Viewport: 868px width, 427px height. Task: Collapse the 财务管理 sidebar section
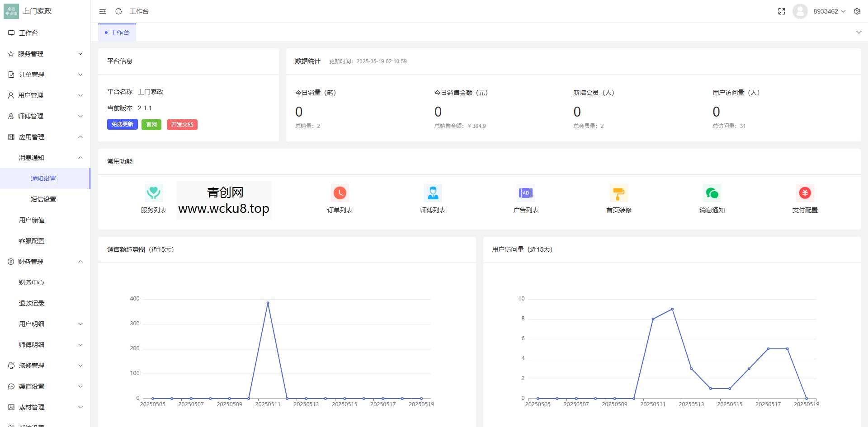pyautogui.click(x=45, y=262)
